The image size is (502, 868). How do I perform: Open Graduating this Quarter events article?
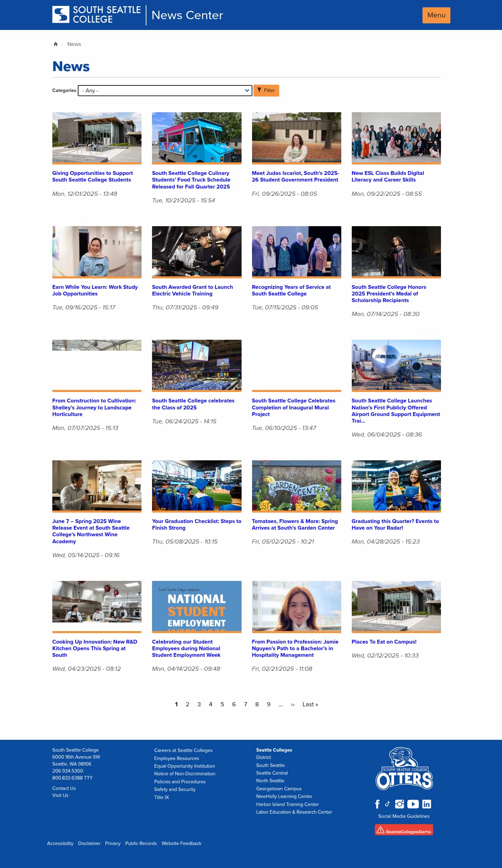395,524
